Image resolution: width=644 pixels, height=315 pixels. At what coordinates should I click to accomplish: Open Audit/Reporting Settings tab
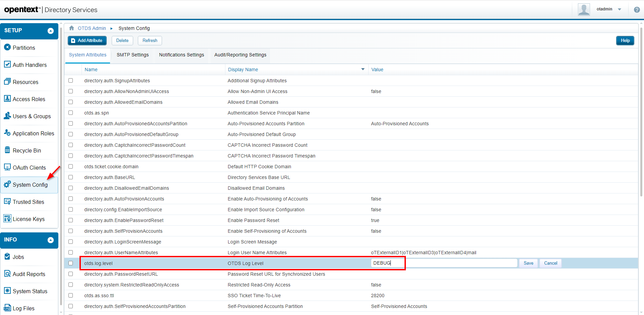coord(240,55)
